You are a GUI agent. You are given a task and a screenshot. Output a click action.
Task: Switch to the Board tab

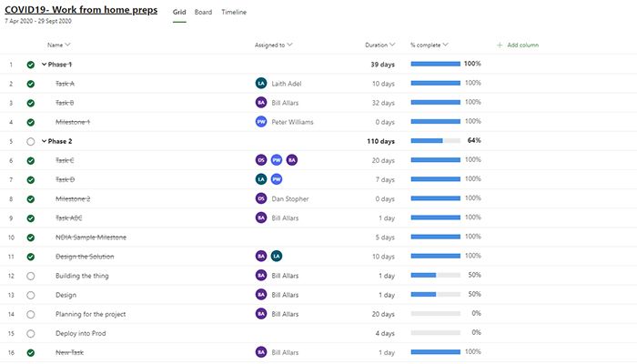pos(203,13)
